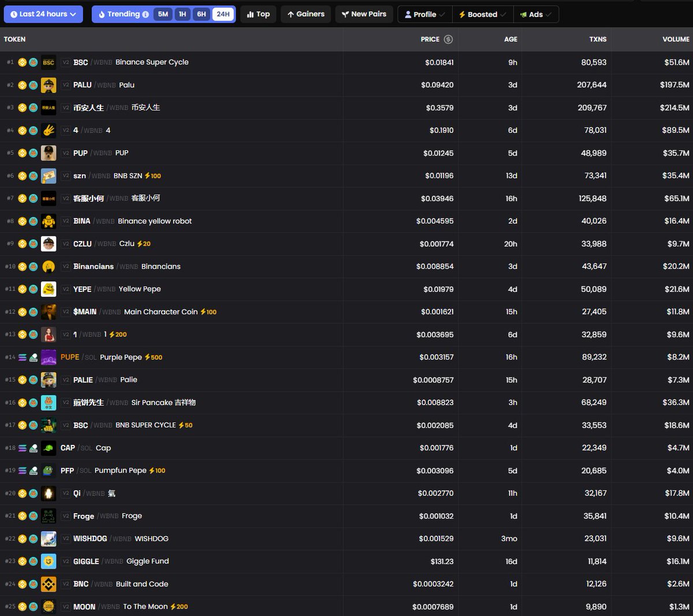Viewport: 693px width, 616px height.
Task: Click the Yellow Pepe token icon
Action: click(x=49, y=289)
